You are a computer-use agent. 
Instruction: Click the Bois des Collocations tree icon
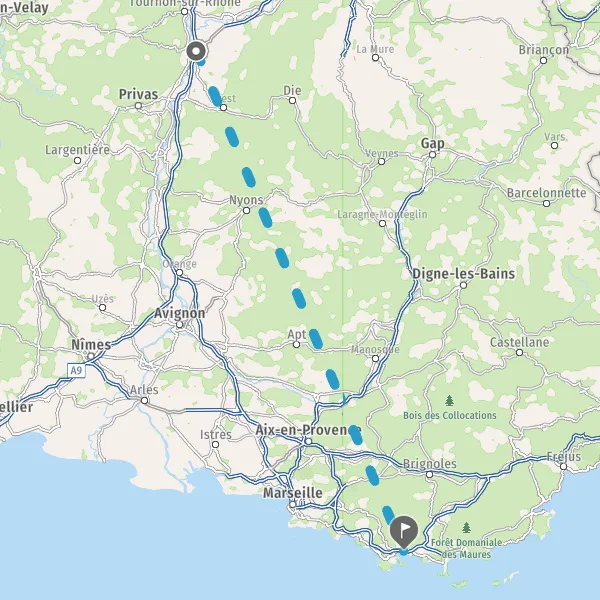[450, 401]
